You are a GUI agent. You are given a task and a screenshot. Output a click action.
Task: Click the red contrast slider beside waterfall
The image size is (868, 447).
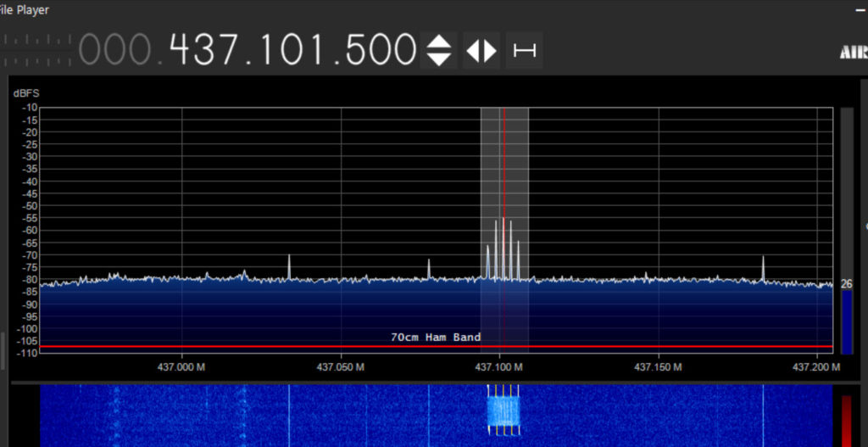(846, 420)
